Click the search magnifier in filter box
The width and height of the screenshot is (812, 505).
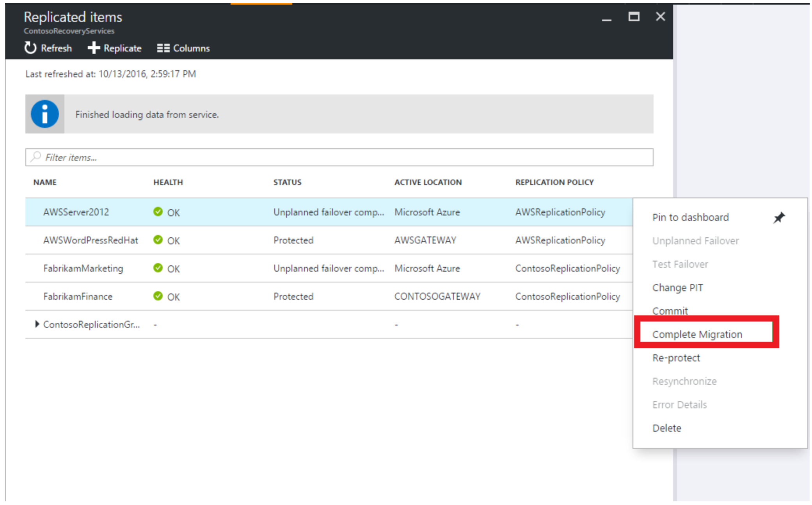click(x=36, y=157)
